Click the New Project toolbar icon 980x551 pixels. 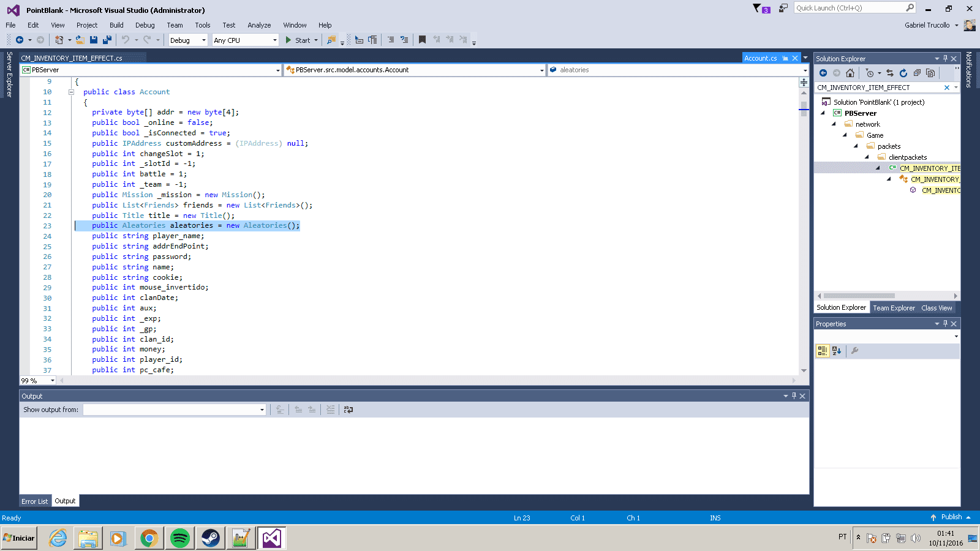[59, 40]
